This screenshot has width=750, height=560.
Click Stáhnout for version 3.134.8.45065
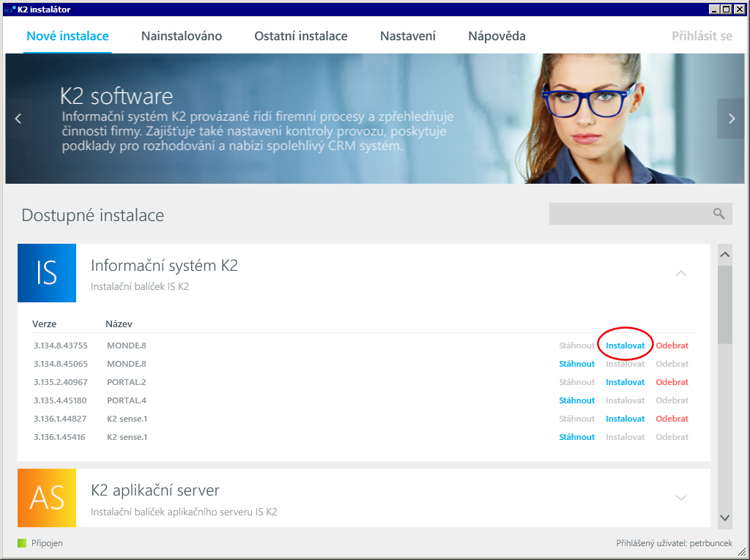(577, 363)
